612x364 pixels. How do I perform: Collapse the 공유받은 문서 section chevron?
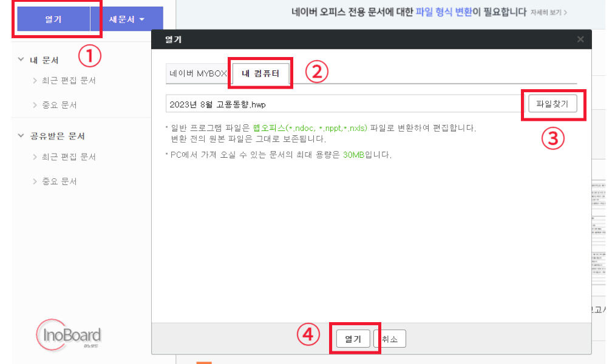[x=21, y=136]
